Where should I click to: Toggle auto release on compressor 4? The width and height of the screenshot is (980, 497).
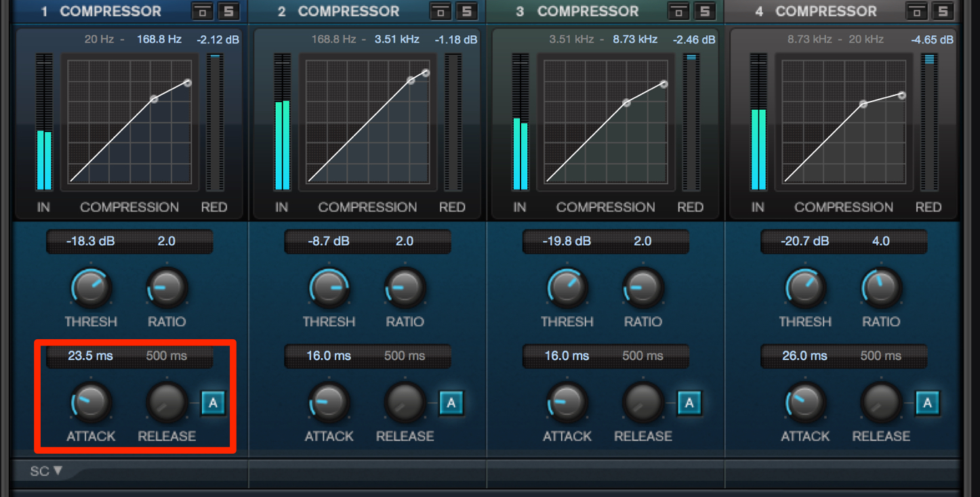928,403
